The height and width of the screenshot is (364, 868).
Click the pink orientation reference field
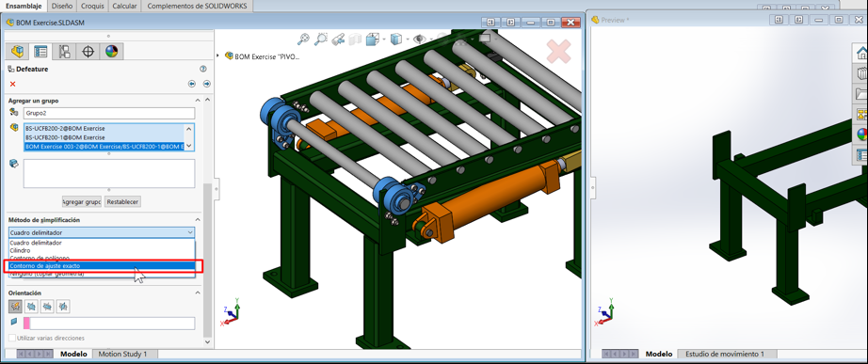(109, 323)
